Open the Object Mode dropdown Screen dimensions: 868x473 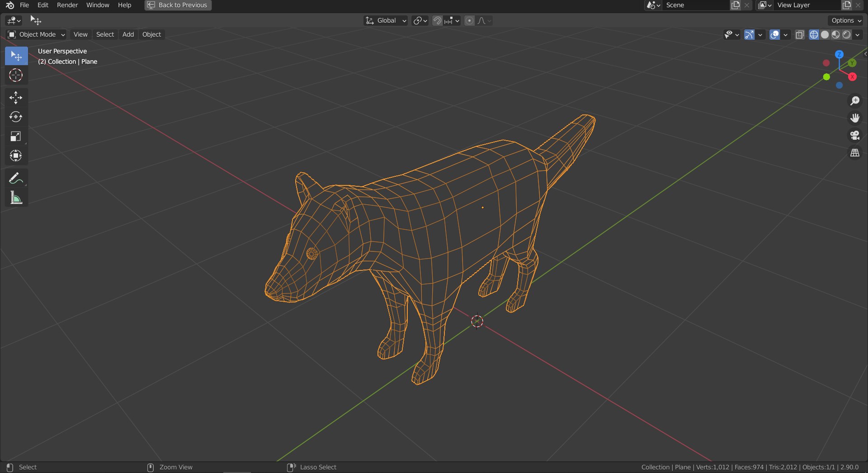coord(36,34)
